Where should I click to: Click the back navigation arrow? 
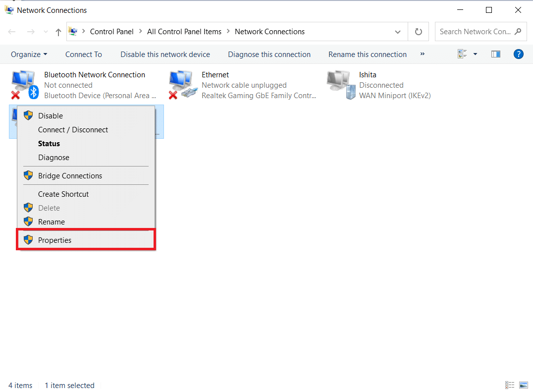click(x=12, y=32)
